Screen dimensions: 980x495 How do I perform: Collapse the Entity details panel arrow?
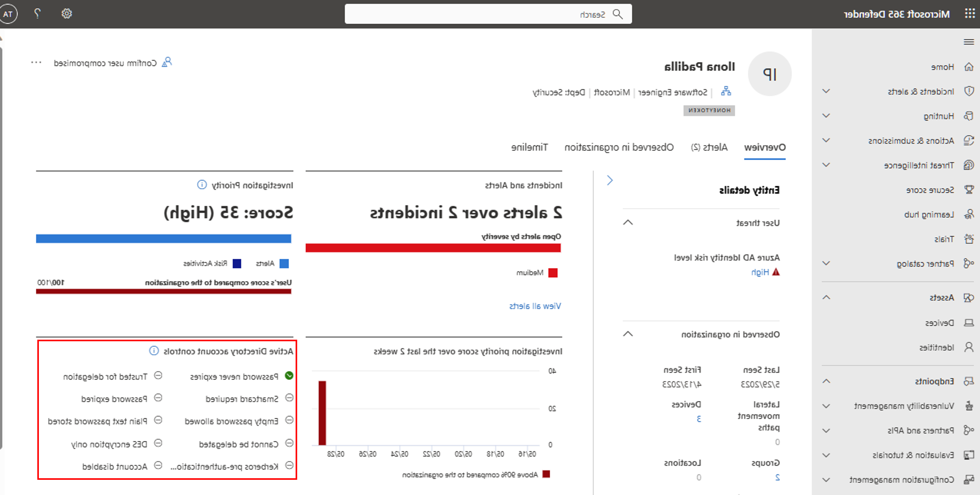610,180
